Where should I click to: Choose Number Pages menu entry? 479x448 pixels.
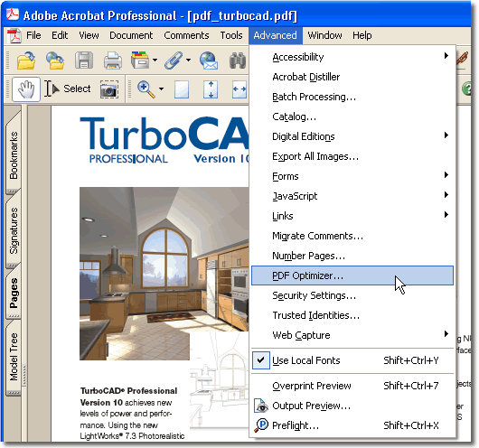pyautogui.click(x=352, y=256)
